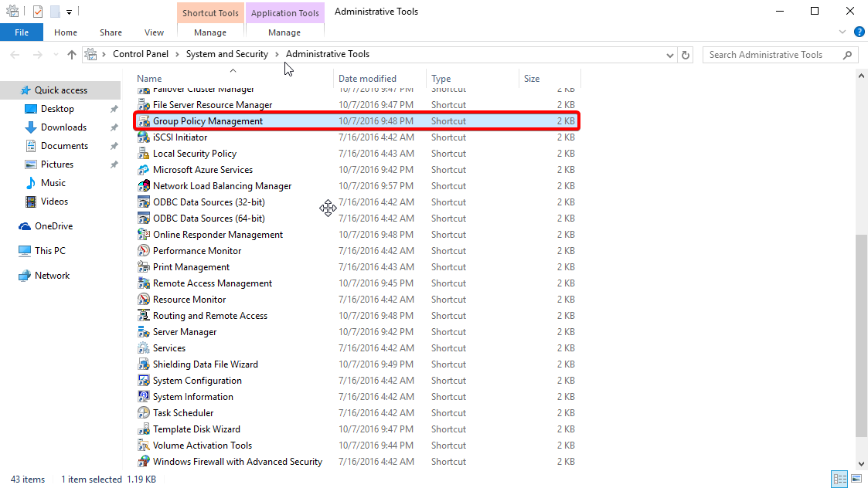Viewport: 868px width, 488px height.
Task: Select OneDrive in the navigation pane
Action: (x=53, y=226)
